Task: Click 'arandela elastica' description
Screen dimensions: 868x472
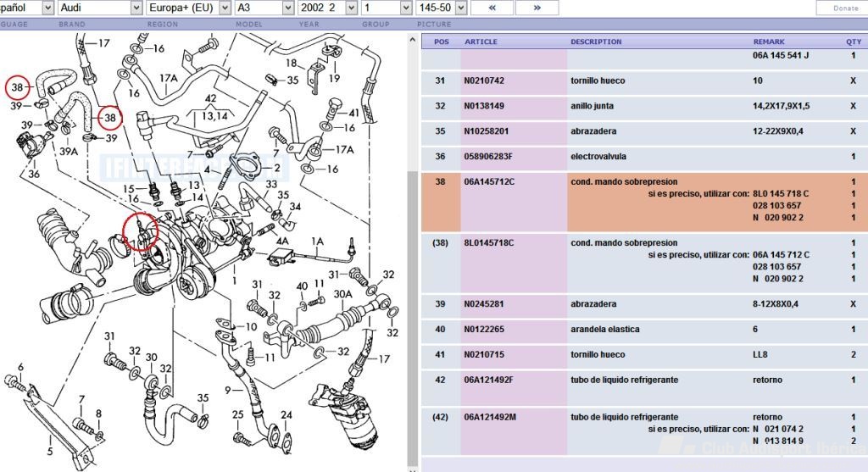Action: 605,330
